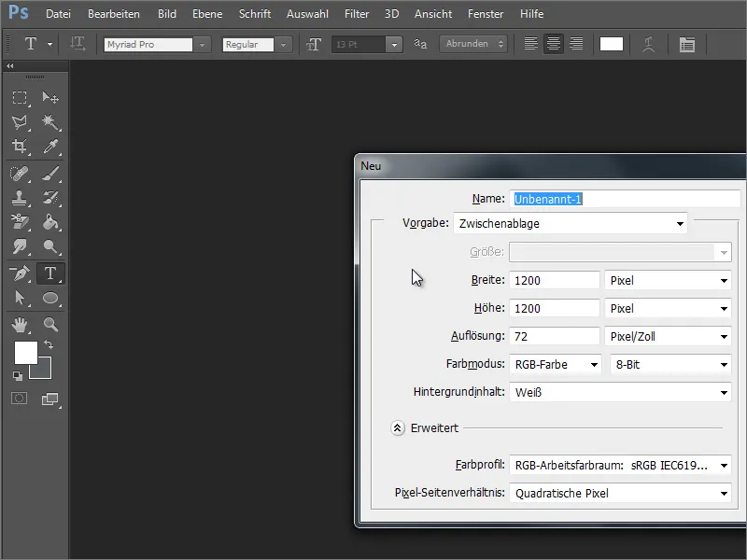Open the Ebene menu
This screenshot has height=560, width=747.
pos(207,14)
